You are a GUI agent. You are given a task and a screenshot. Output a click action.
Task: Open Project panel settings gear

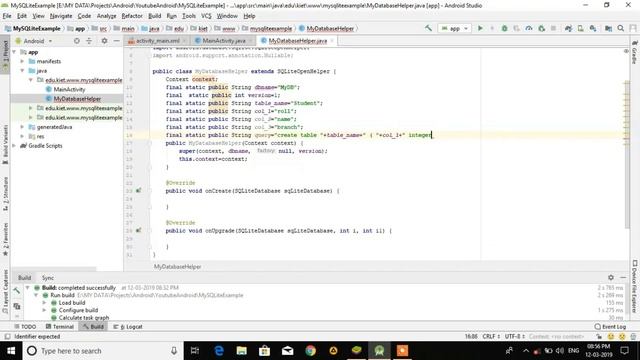pos(104,41)
